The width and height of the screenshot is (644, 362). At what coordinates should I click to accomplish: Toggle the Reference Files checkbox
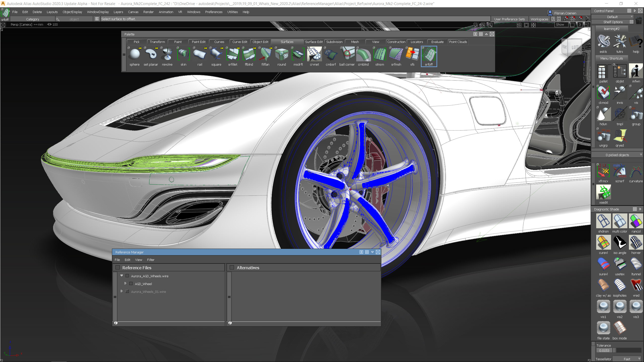click(117, 267)
